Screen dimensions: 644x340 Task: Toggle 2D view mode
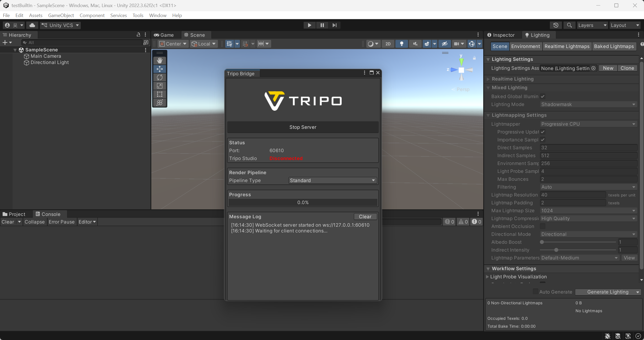[x=388, y=44]
